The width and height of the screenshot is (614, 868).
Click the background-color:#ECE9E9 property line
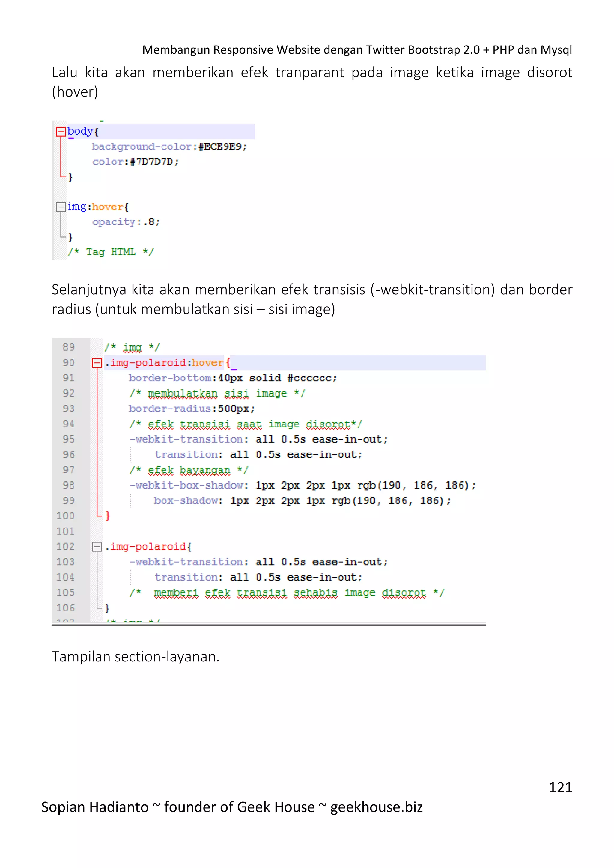tap(169, 147)
